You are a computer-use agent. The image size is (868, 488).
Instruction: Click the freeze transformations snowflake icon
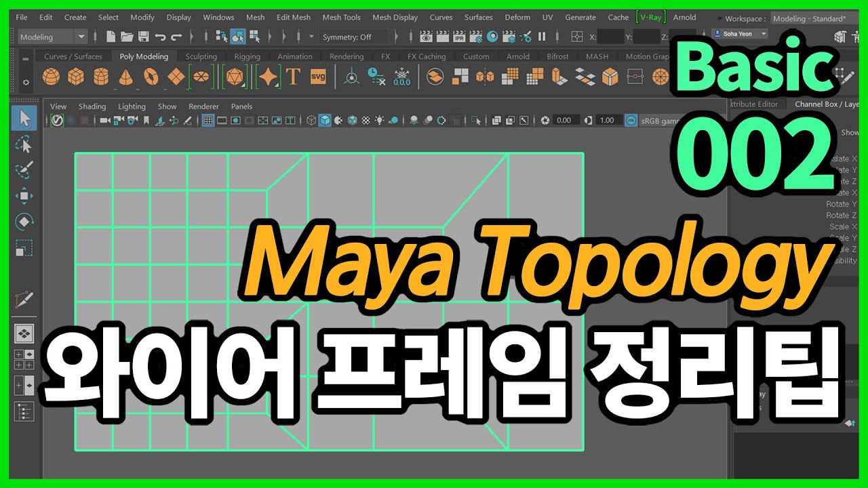401,77
